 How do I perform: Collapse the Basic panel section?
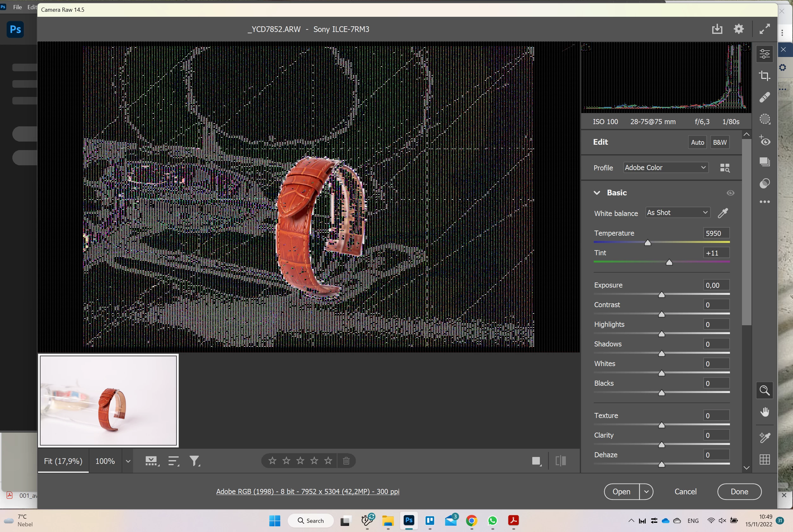[x=597, y=193]
